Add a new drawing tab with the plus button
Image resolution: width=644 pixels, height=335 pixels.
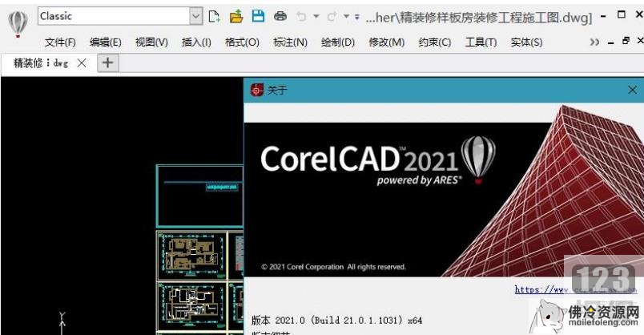pyautogui.click(x=108, y=63)
